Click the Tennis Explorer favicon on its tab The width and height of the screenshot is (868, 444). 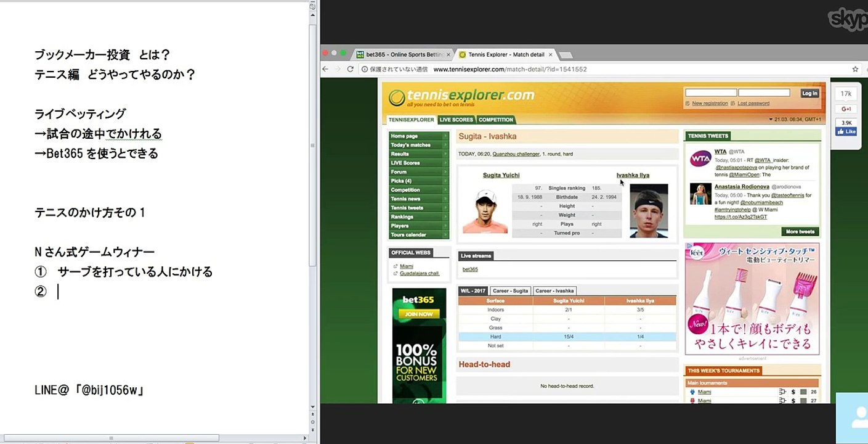click(x=463, y=54)
